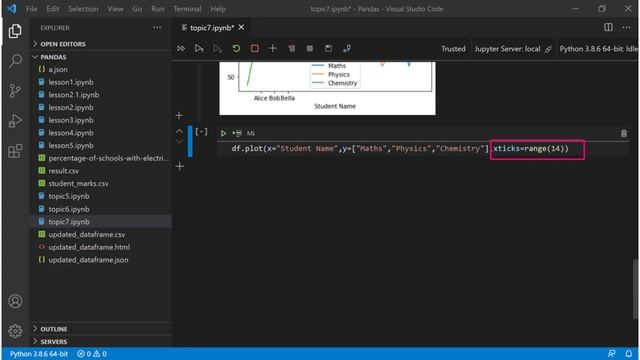Screen dimensions: 640x360
Task: Close the topic7.ipynb tab
Action: click(x=241, y=27)
